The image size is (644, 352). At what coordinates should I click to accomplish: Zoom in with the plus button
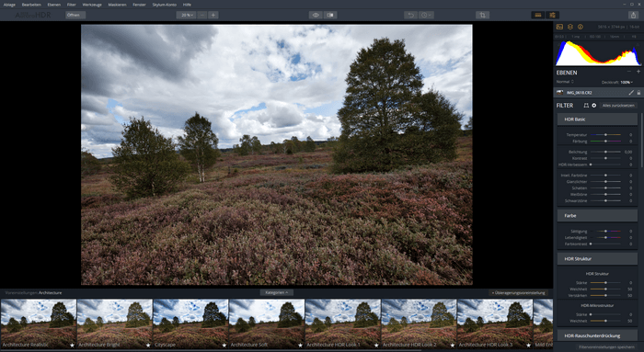(213, 16)
